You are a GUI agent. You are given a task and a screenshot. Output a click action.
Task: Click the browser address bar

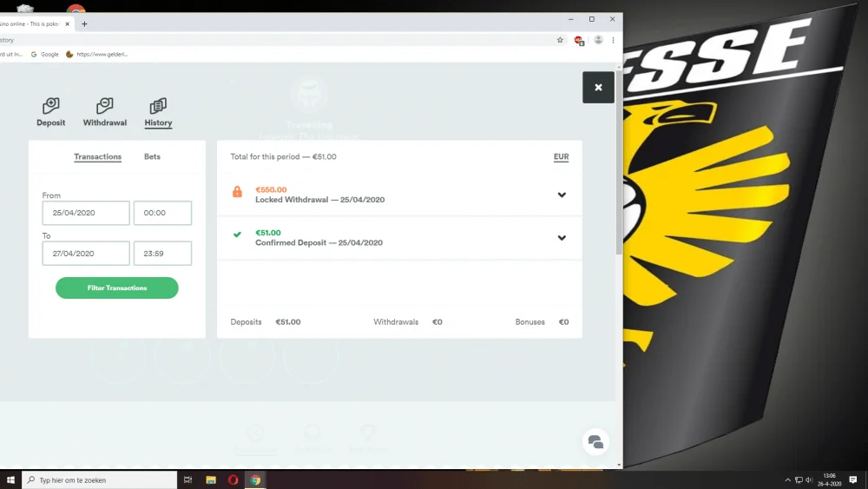277,40
